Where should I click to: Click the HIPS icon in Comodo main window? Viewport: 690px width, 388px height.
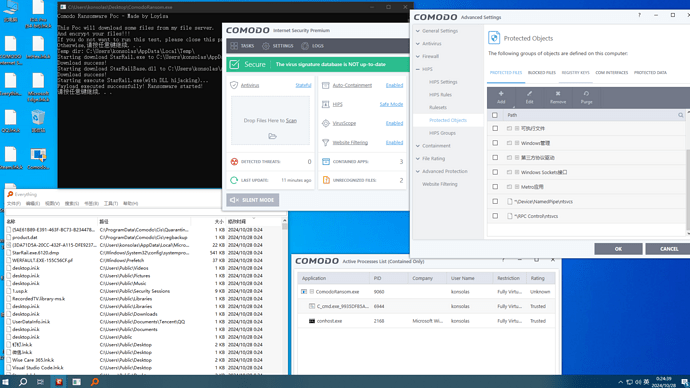point(326,104)
